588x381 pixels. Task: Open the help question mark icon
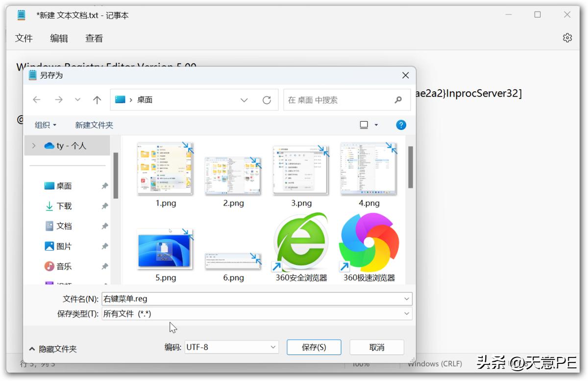[401, 125]
